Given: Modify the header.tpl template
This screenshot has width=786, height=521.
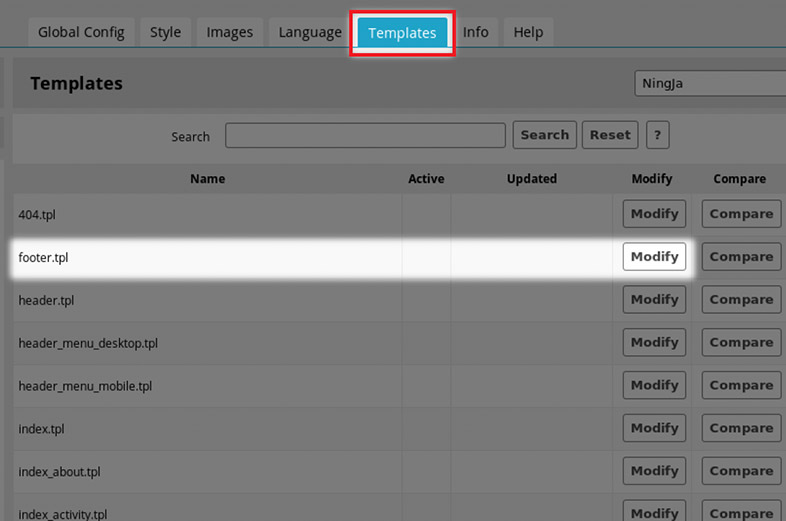Looking at the screenshot, I should 654,299.
